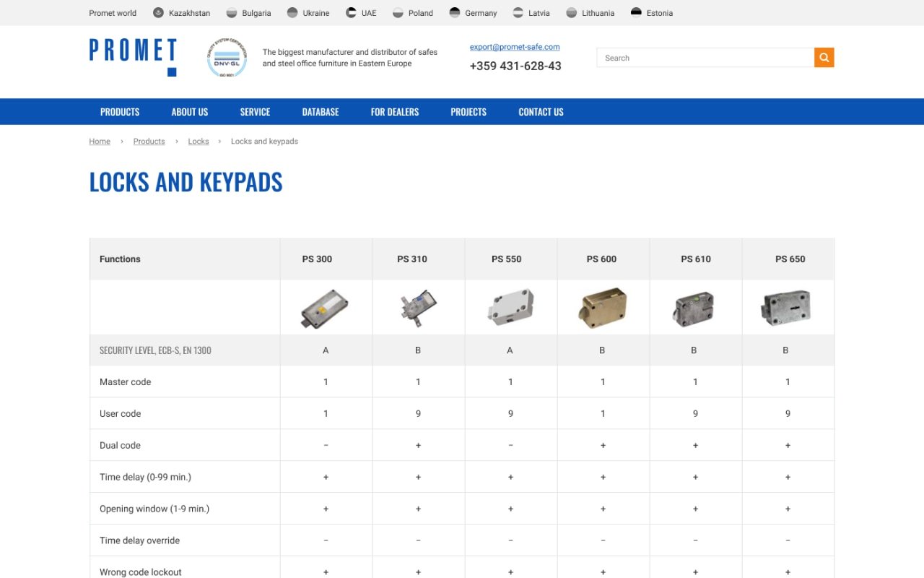Screen dimensions: 924x578
Task: Go to the Home breadcrumb
Action: (100, 142)
